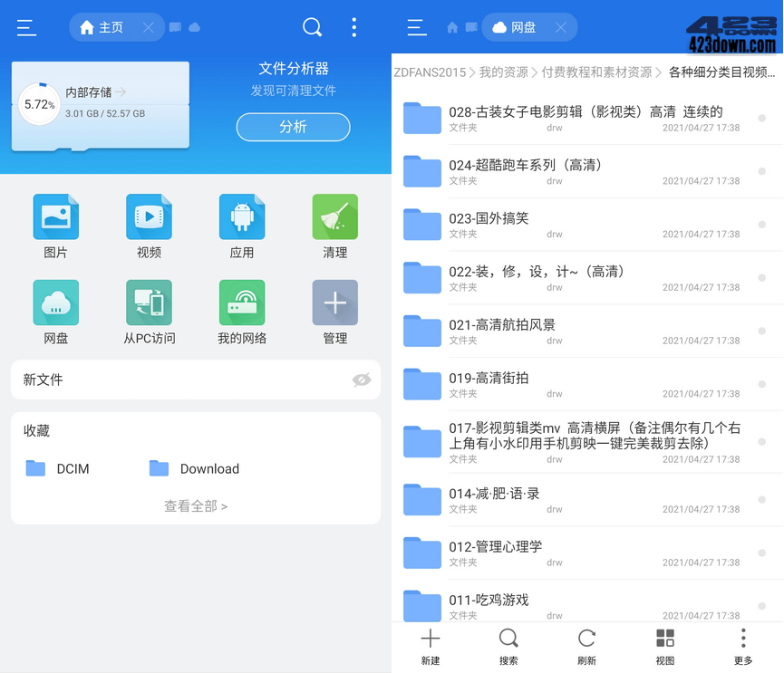Launch the 清理 cleaner tool
784x673 pixels.
point(334,217)
